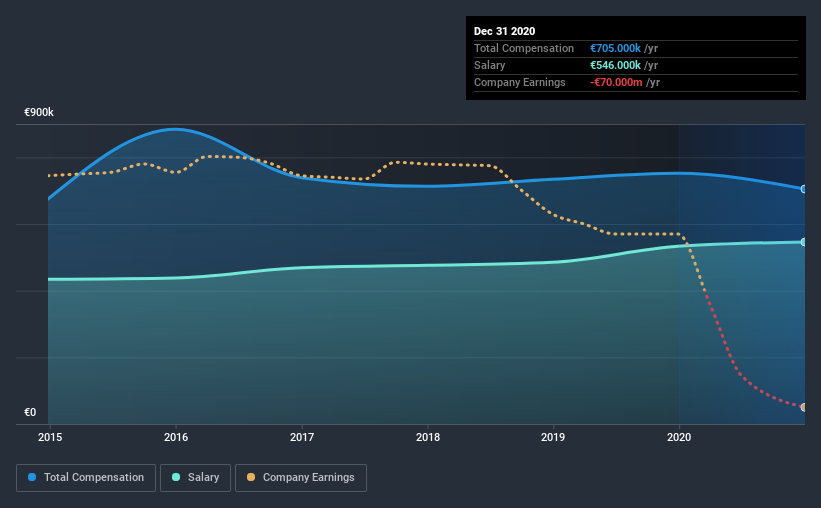Click the Salary tooltip row label

coord(490,65)
